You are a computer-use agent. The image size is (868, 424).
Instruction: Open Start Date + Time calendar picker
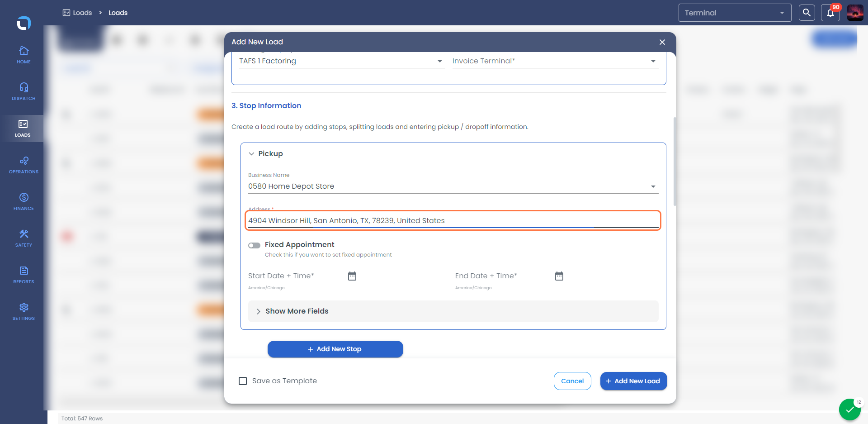[x=352, y=276]
